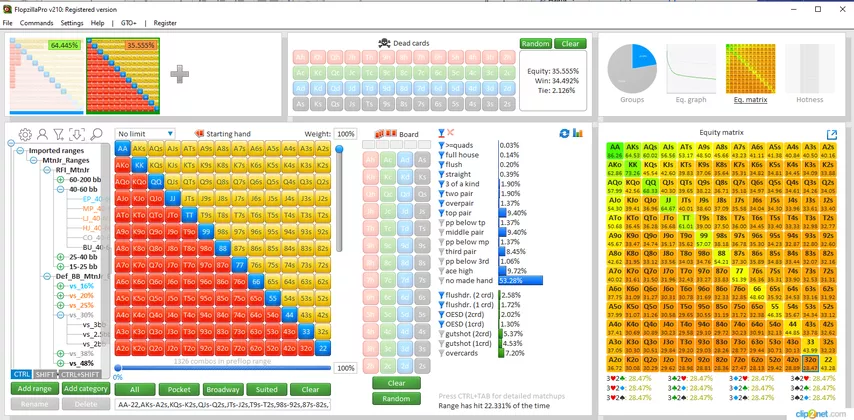Click the refresh statistics icon
Image resolution: width=854 pixels, height=420 pixels.
564,133
